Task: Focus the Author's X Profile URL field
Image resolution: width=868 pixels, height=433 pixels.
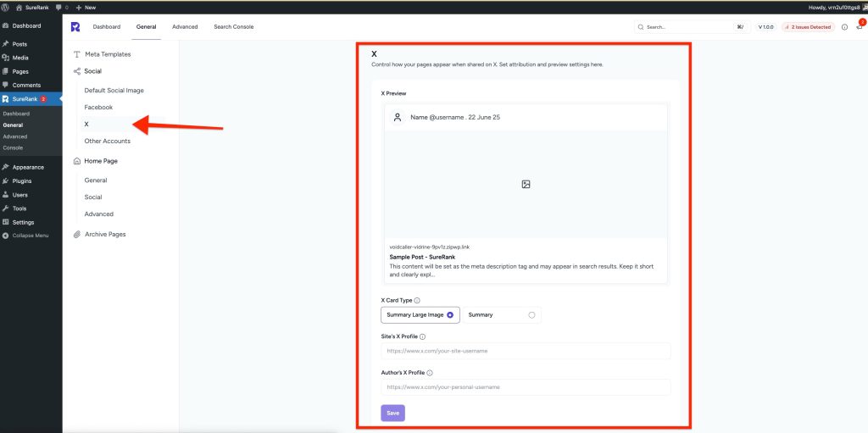Action: [x=526, y=387]
